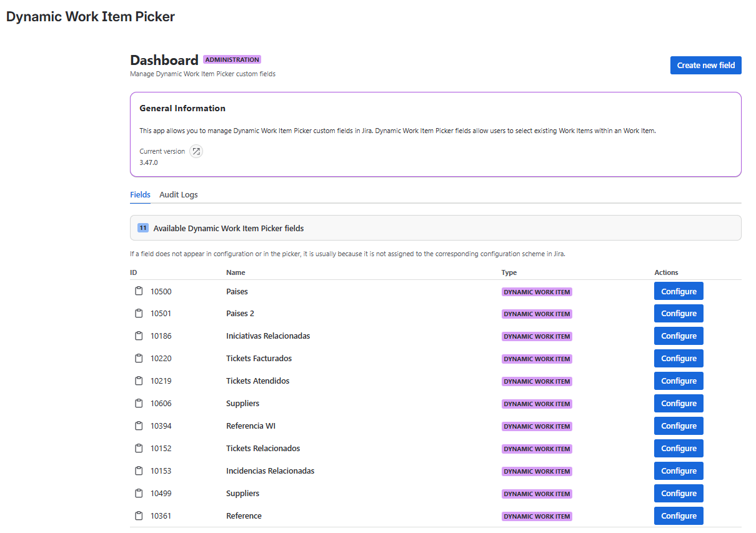
Task: Click the ID value 10606
Action: point(161,404)
